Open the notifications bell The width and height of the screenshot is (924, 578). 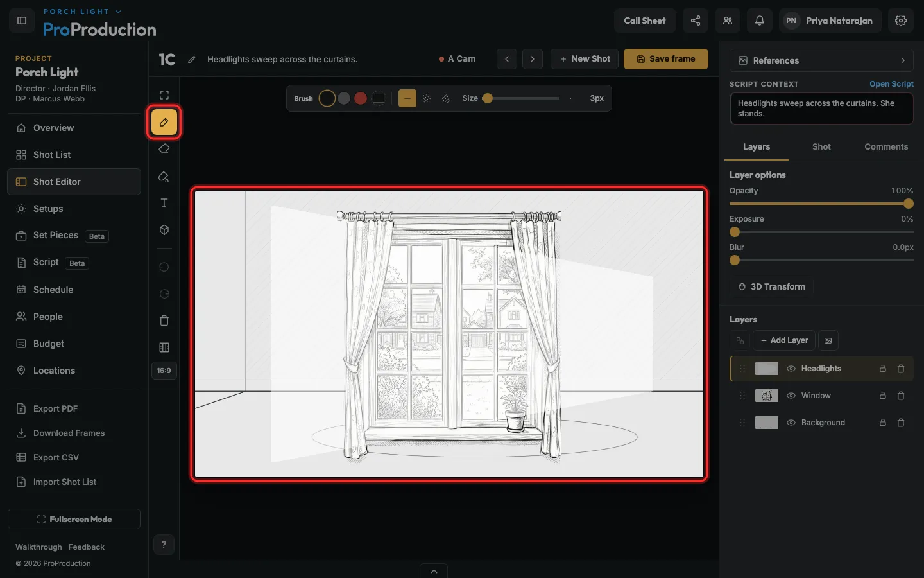(760, 21)
